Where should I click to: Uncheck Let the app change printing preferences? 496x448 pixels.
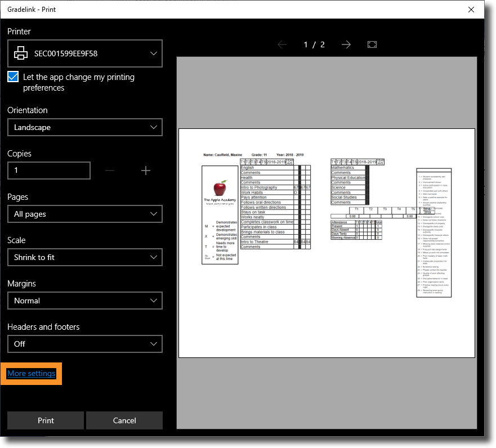[14, 77]
